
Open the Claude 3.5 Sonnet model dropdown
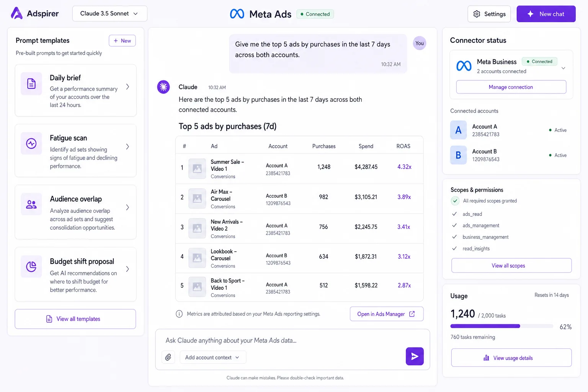point(110,13)
